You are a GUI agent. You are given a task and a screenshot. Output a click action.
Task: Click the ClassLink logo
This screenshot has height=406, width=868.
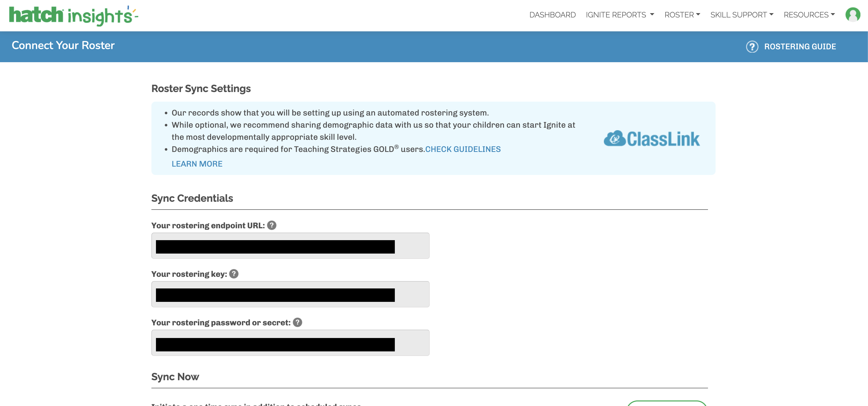point(651,139)
